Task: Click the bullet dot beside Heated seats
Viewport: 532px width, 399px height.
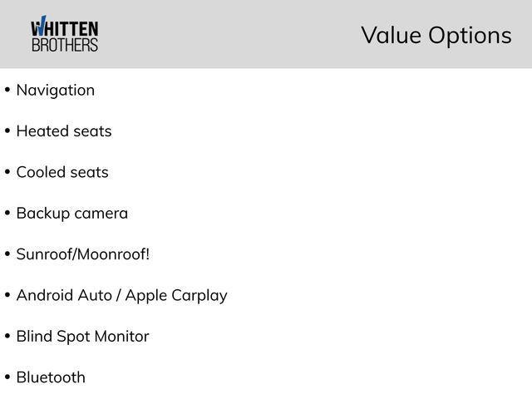Action: click(7, 131)
